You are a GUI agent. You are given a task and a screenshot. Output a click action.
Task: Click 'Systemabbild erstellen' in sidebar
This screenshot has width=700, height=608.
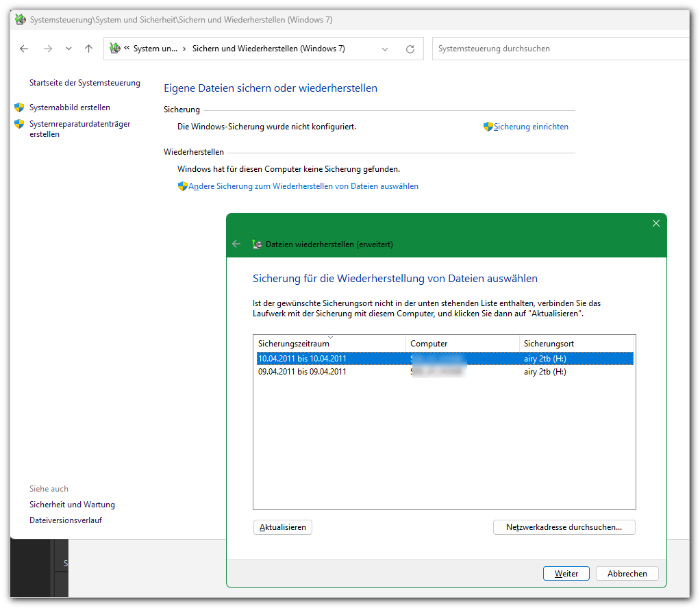[70, 107]
